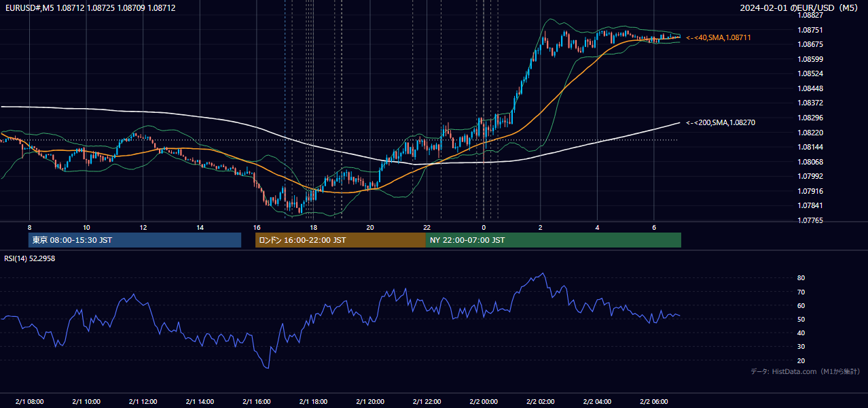The height and width of the screenshot is (408, 868).
Task: Click the RSI 70 level label
Action: coord(801,292)
